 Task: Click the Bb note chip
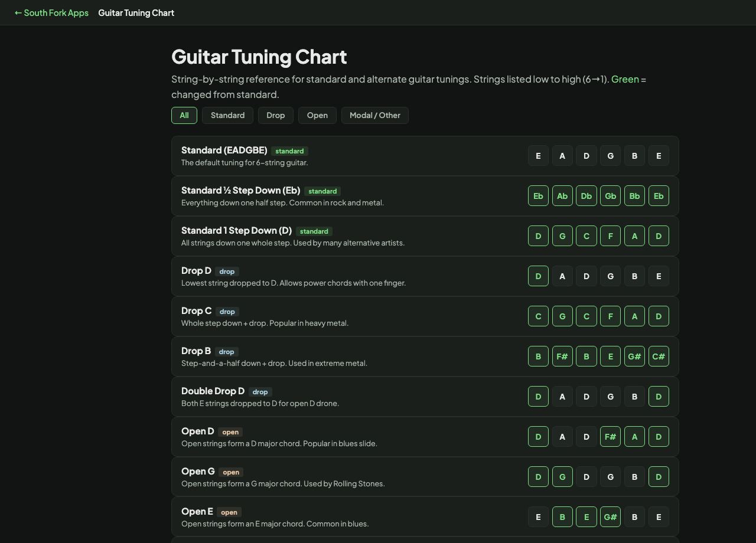635,196
